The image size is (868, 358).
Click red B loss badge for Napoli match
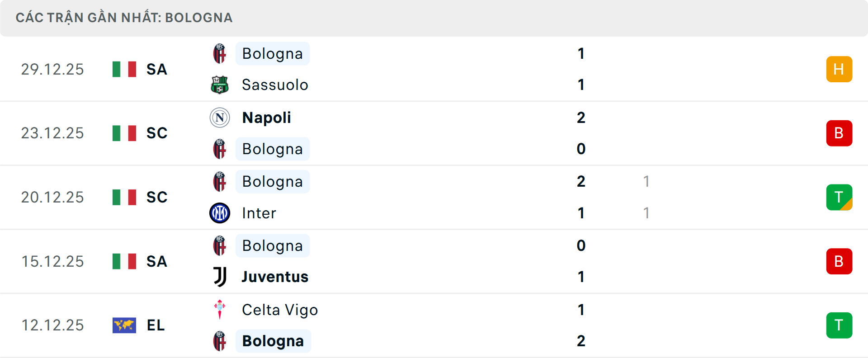[x=839, y=133]
